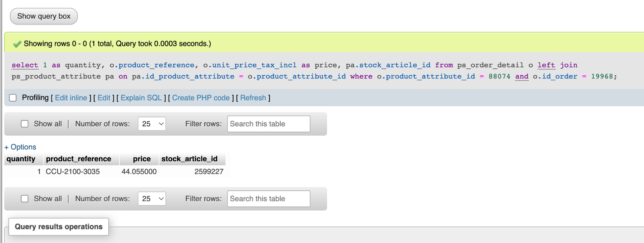Click the underlined select keyword in the query
This screenshot has width=644, height=243.
(25, 65)
